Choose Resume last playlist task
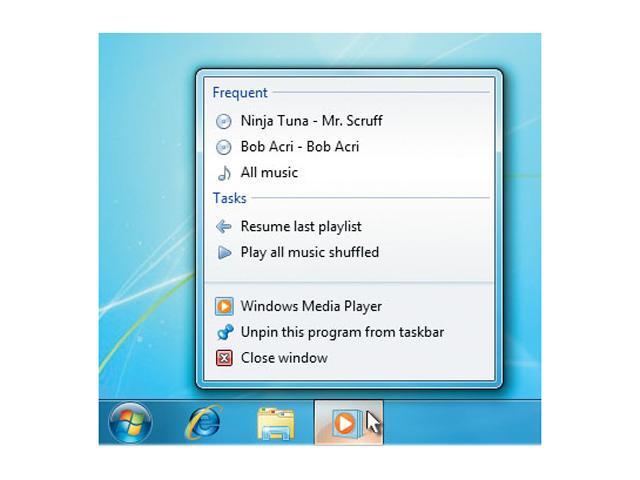Image resolution: width=640 pixels, height=480 pixels. pyautogui.click(x=300, y=227)
